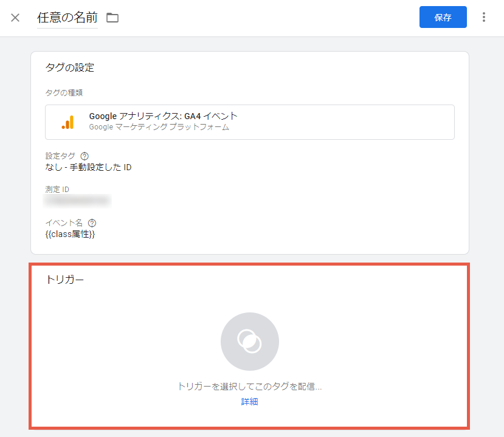Edit the tag name 任意の名前
504x437 pixels.
(67, 18)
